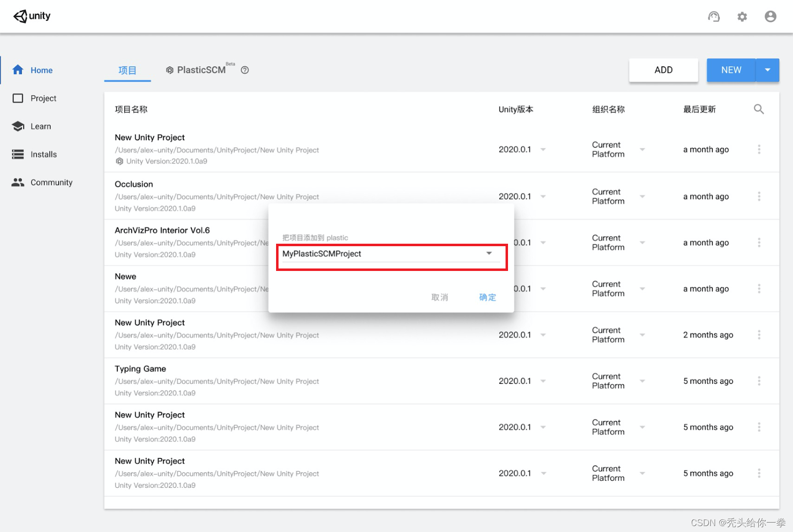
Task: Click 取消 to cancel dialog
Action: click(x=440, y=297)
